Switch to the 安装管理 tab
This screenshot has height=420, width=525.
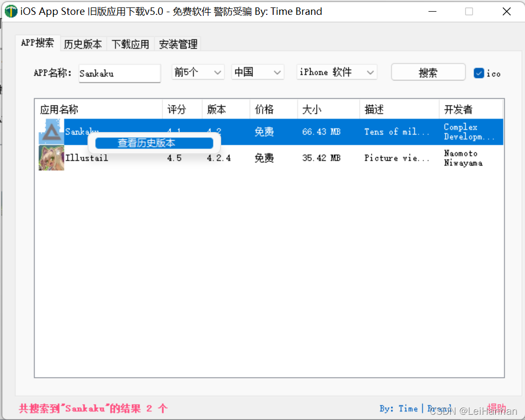pyautogui.click(x=178, y=44)
